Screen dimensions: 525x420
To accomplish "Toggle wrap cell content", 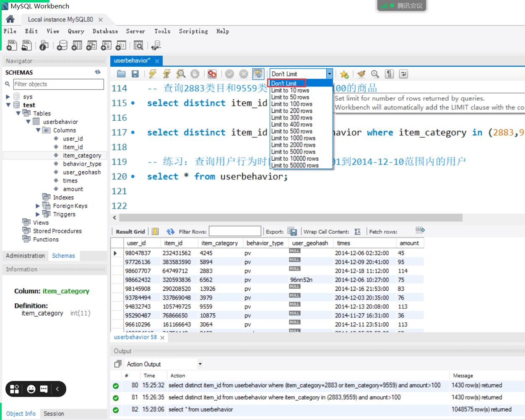I will [357, 232].
